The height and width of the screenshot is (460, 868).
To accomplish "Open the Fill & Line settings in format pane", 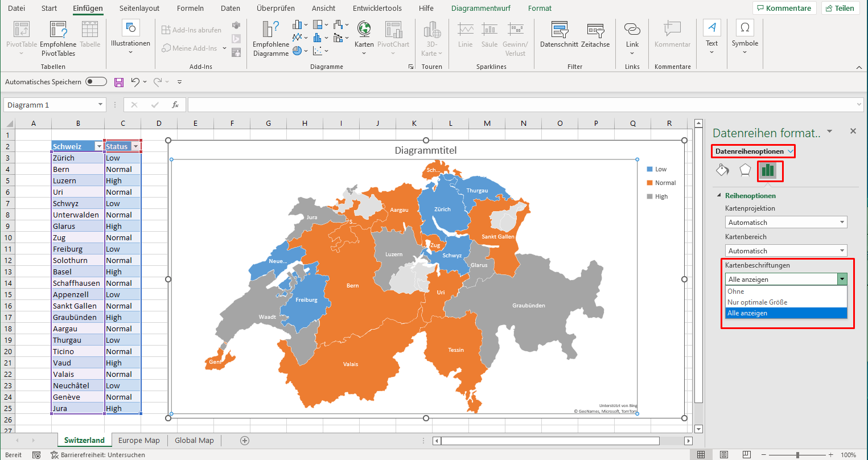I will (x=722, y=170).
